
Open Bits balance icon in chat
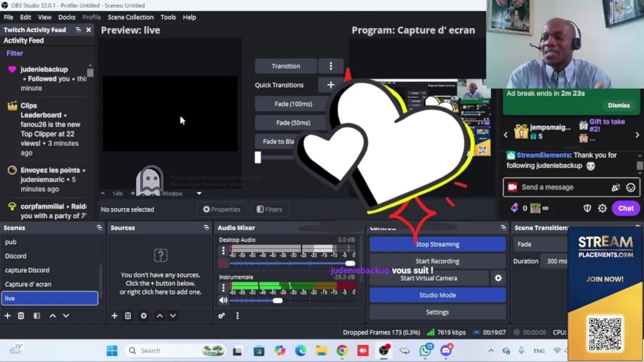(514, 208)
